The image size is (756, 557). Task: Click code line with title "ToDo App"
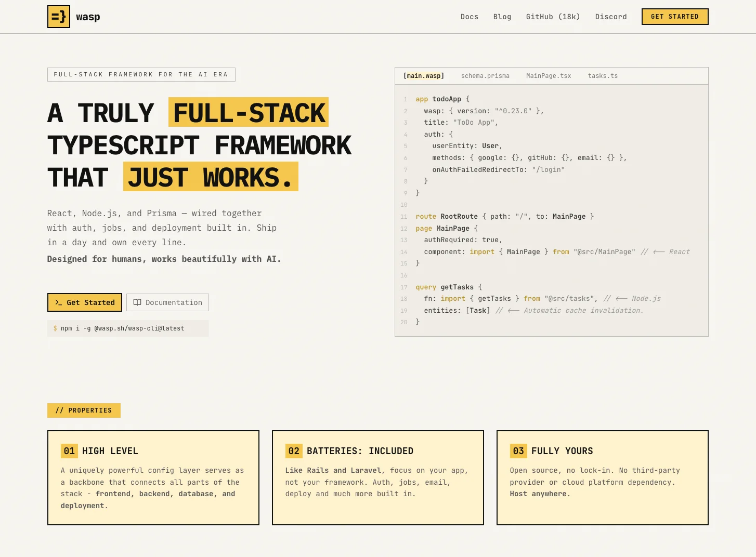(x=461, y=123)
